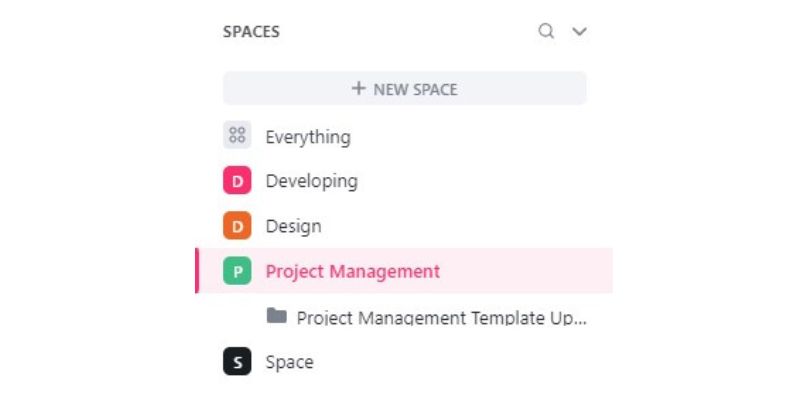Click the pink D avatar for Developing

coord(237,181)
